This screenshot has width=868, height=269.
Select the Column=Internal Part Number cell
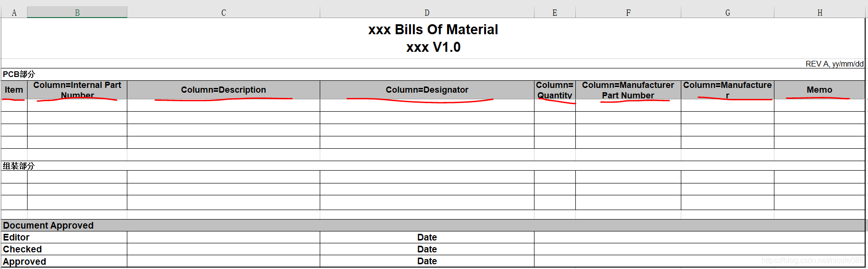click(x=77, y=90)
